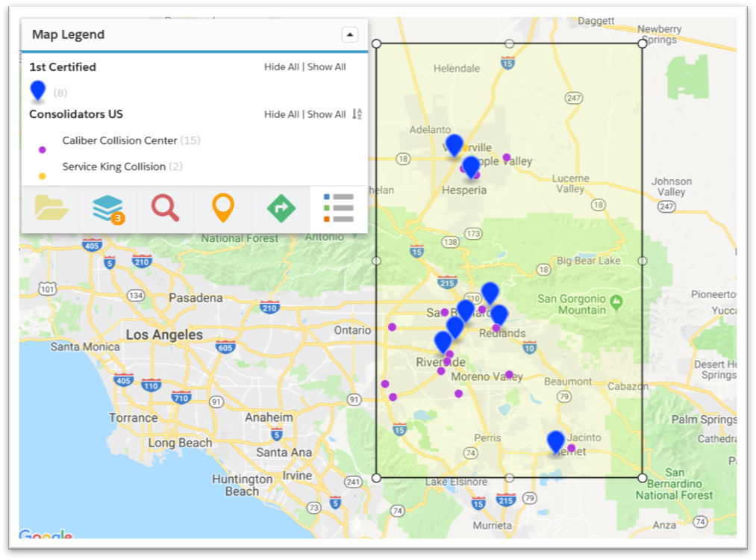
Task: Click the blue pin near Hemet
Action: (x=555, y=442)
